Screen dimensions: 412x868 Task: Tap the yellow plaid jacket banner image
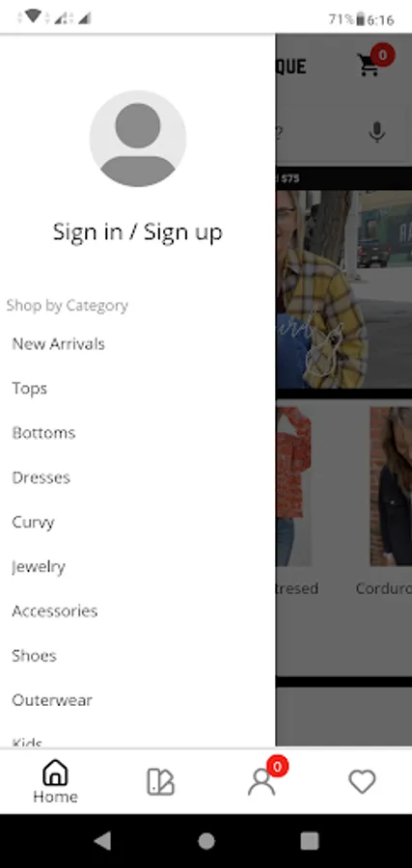tap(343, 289)
